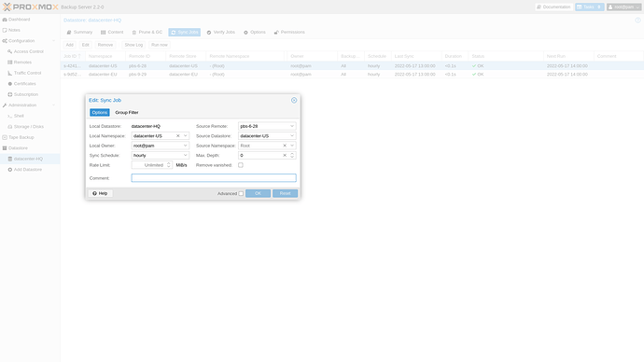Switch to the Group Filter tab
The width and height of the screenshot is (644, 362).
click(x=127, y=113)
